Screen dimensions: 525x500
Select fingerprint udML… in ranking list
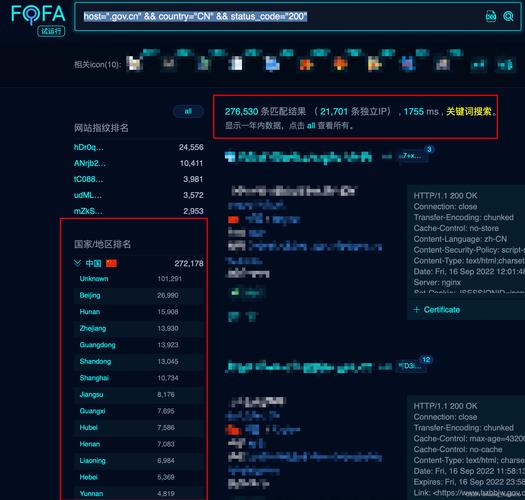(x=88, y=195)
